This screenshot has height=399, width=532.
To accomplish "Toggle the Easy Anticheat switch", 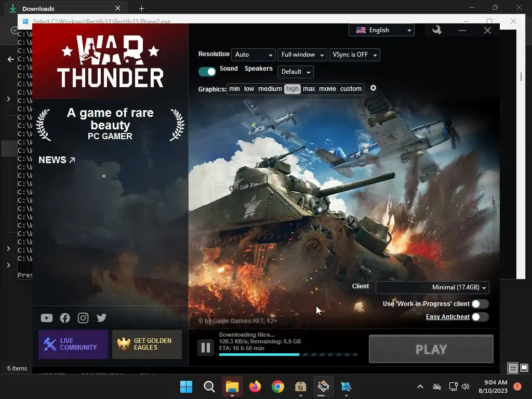I will (480, 317).
